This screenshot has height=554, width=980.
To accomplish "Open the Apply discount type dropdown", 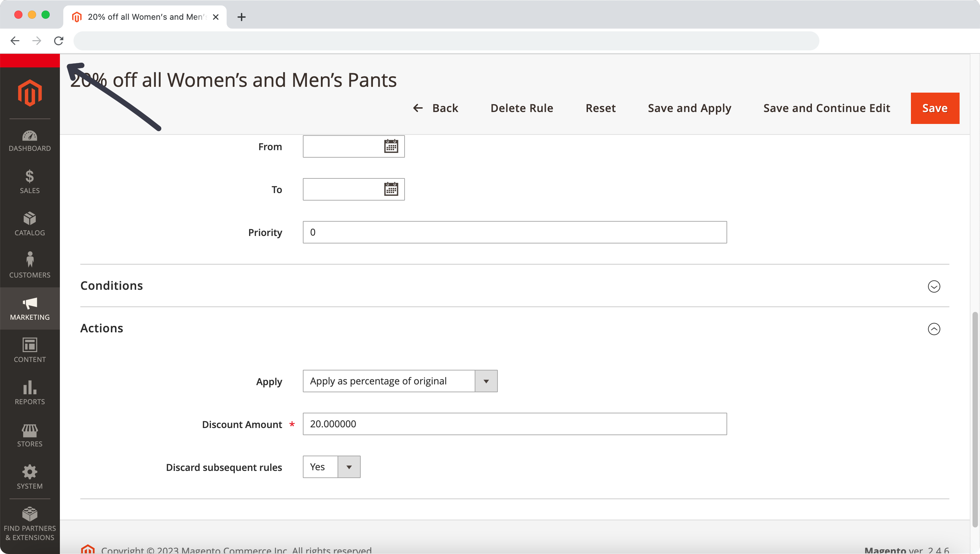I will click(486, 381).
